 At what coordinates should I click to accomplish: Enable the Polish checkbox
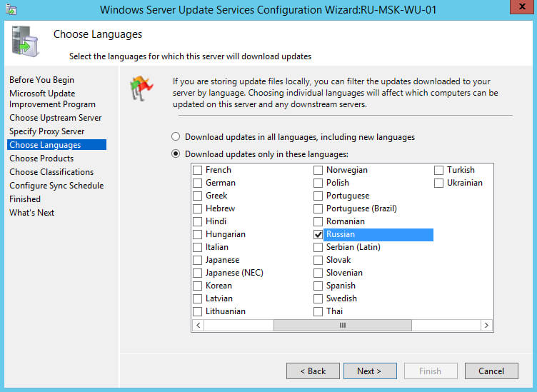(x=318, y=184)
